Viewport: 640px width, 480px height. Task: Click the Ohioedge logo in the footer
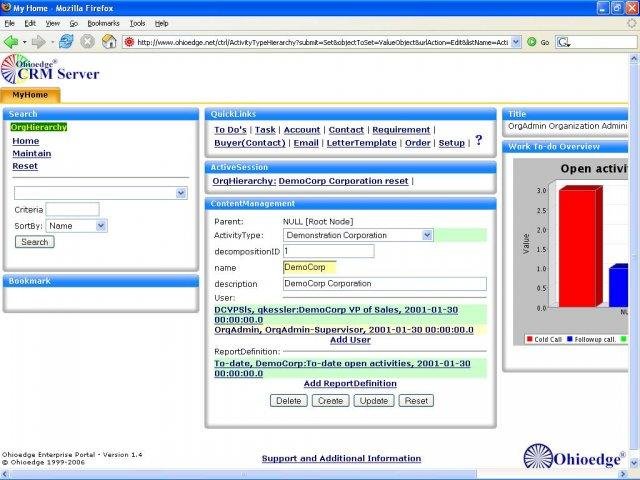(x=574, y=456)
